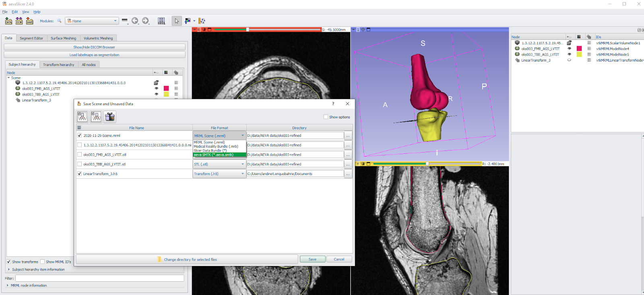Screen dimensions: 644x295
Task: Open the Home module selector dropdown
Action: click(92, 21)
